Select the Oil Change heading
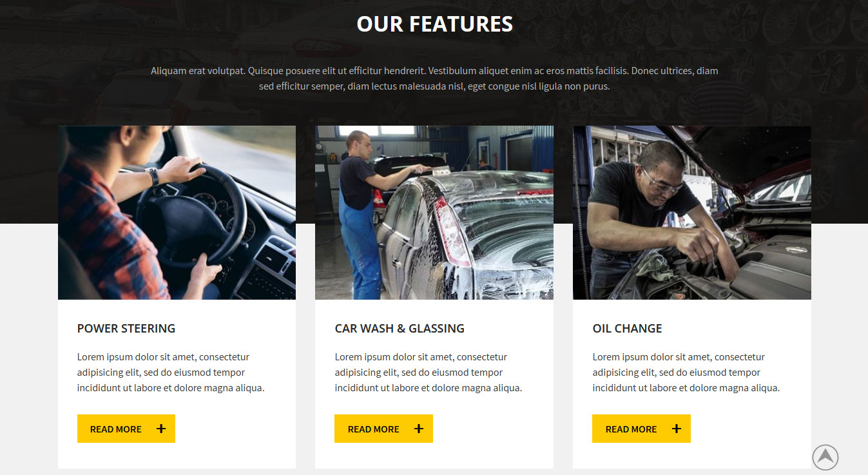 pos(627,328)
